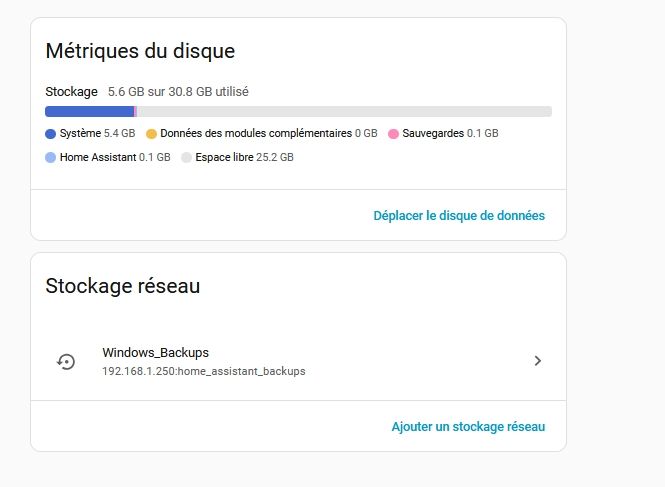665x487 pixels.
Task: Click the backup history icon beside Windows_Backups
Action: pos(66,361)
